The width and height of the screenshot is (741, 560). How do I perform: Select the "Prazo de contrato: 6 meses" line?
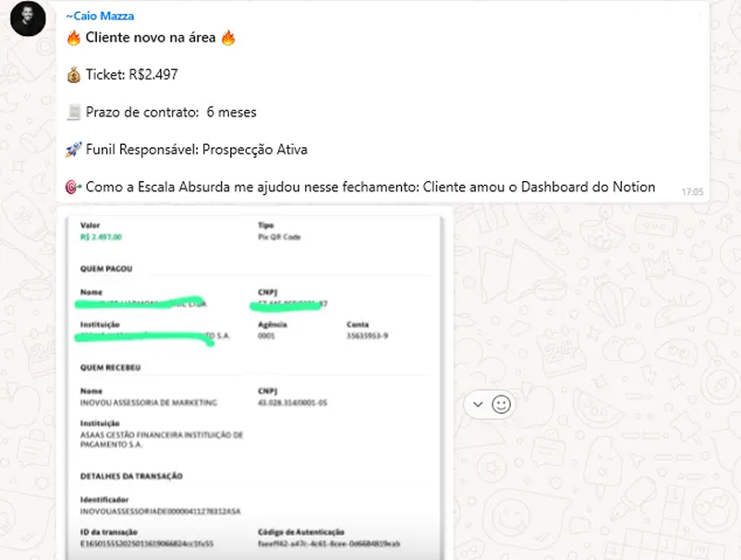point(171,113)
